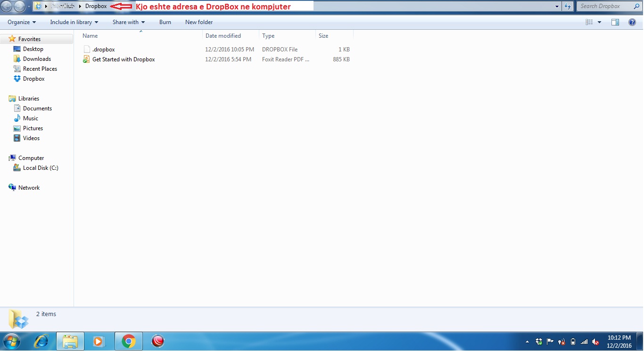Select Get Started with Dropbox PDF

coord(124,59)
